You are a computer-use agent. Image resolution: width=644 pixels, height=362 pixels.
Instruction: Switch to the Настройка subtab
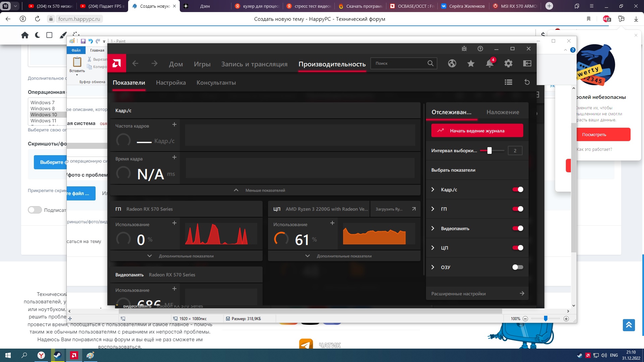(x=171, y=82)
